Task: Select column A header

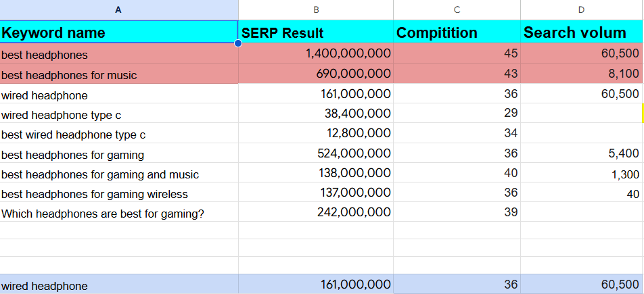Action: pyautogui.click(x=119, y=9)
